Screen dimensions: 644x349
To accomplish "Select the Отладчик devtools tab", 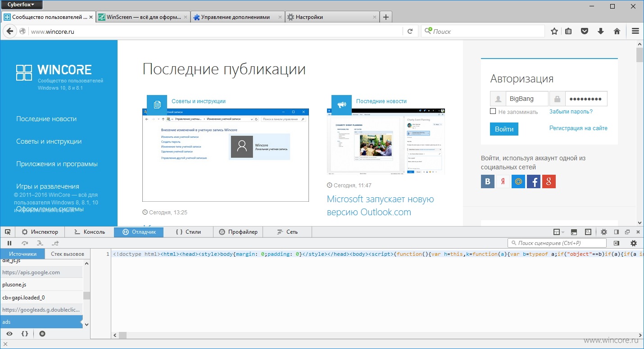I will pyautogui.click(x=139, y=232).
